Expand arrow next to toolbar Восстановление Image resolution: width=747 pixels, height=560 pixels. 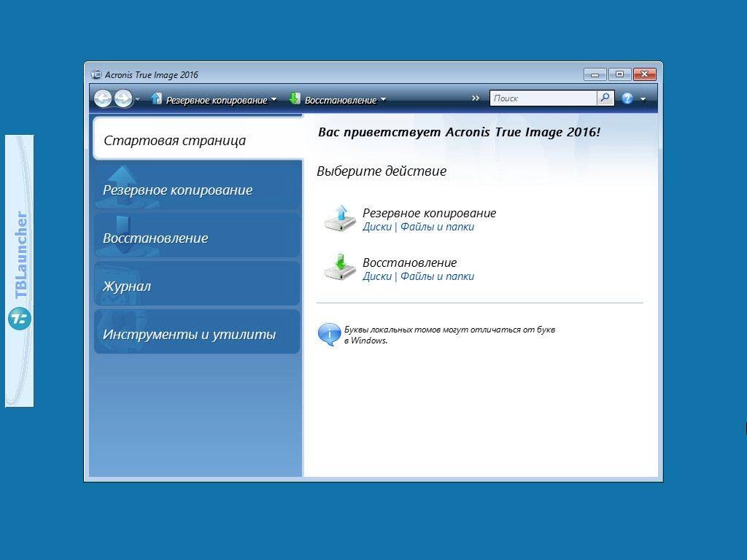click(383, 99)
